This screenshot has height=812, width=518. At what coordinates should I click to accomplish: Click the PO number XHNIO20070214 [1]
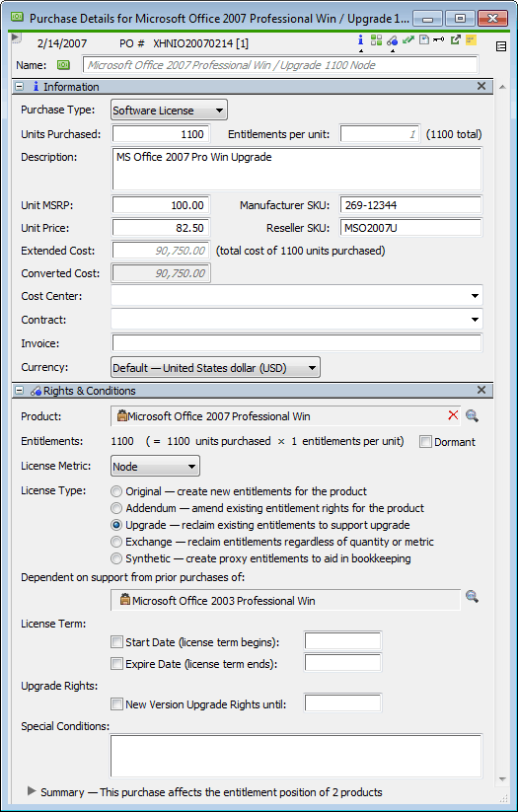201,43
